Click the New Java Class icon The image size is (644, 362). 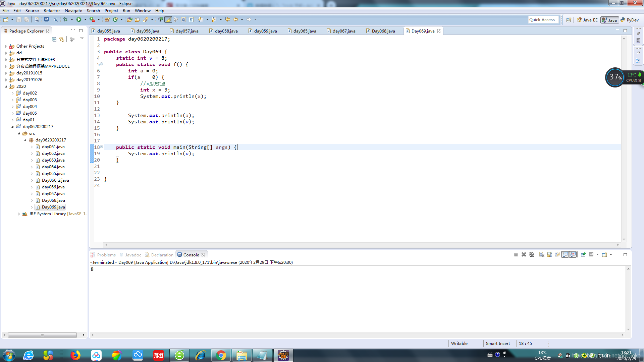pos(115,20)
